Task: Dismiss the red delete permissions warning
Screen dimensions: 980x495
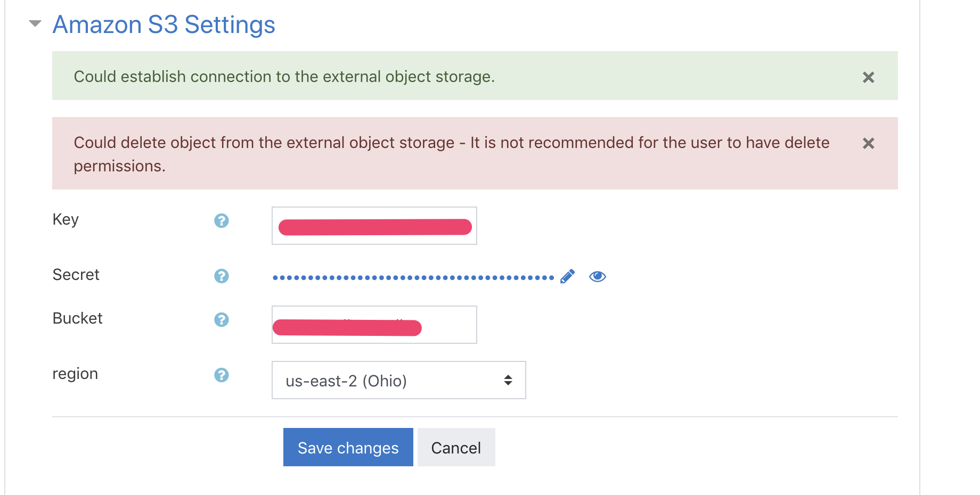Action: [868, 143]
